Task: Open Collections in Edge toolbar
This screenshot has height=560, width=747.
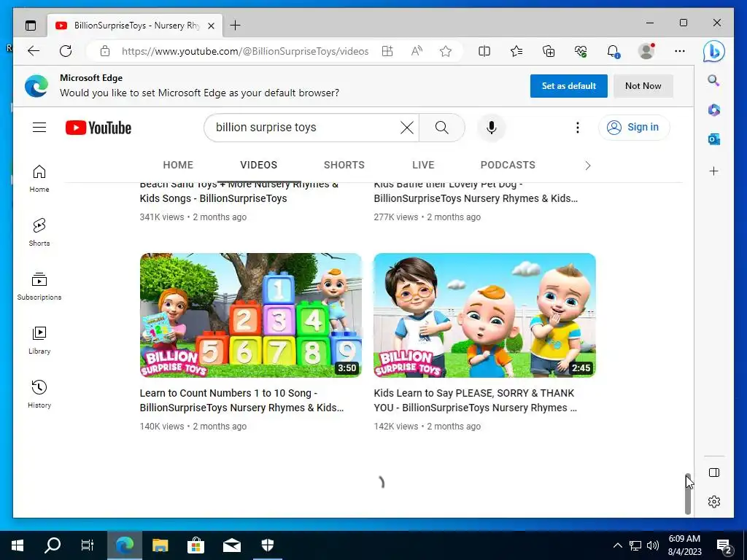Action: pyautogui.click(x=549, y=51)
